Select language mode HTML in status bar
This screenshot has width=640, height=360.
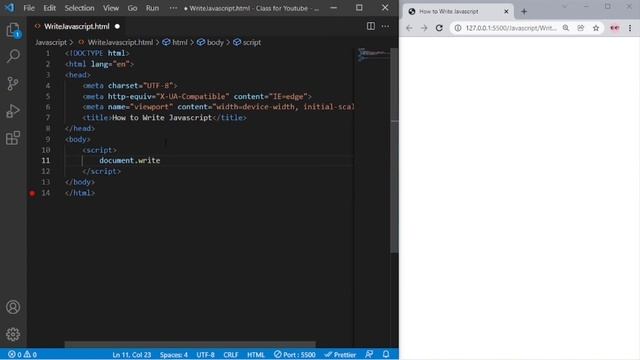pos(256,354)
